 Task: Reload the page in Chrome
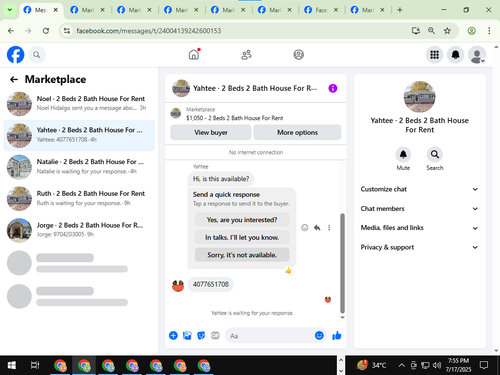coord(46,31)
